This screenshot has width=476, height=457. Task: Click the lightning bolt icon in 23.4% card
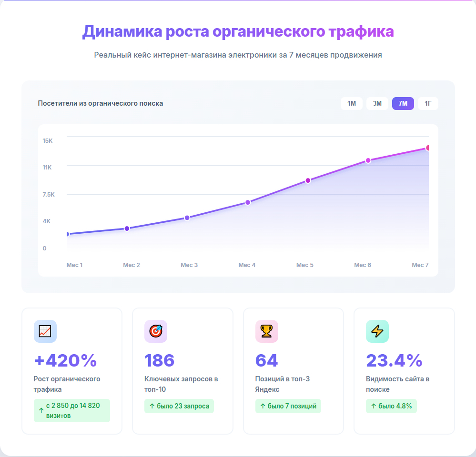click(x=377, y=331)
